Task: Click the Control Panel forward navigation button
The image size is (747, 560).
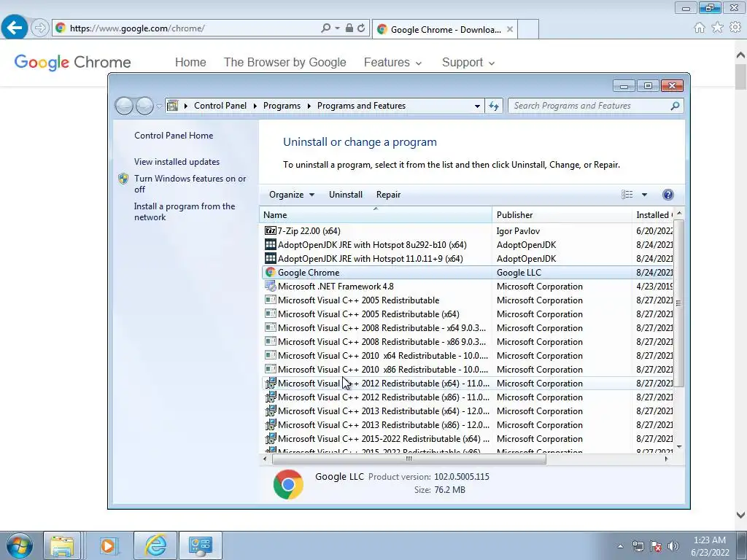Action: (144, 106)
